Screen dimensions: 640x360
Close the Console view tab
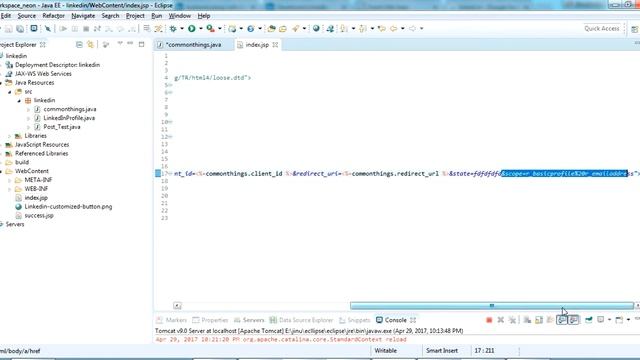pos(413,320)
